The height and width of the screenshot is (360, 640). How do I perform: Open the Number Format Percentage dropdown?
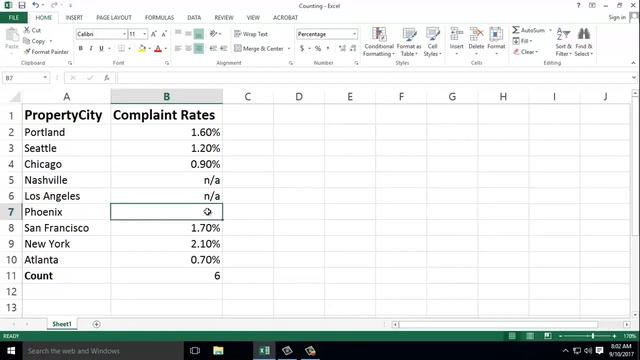[x=354, y=34]
